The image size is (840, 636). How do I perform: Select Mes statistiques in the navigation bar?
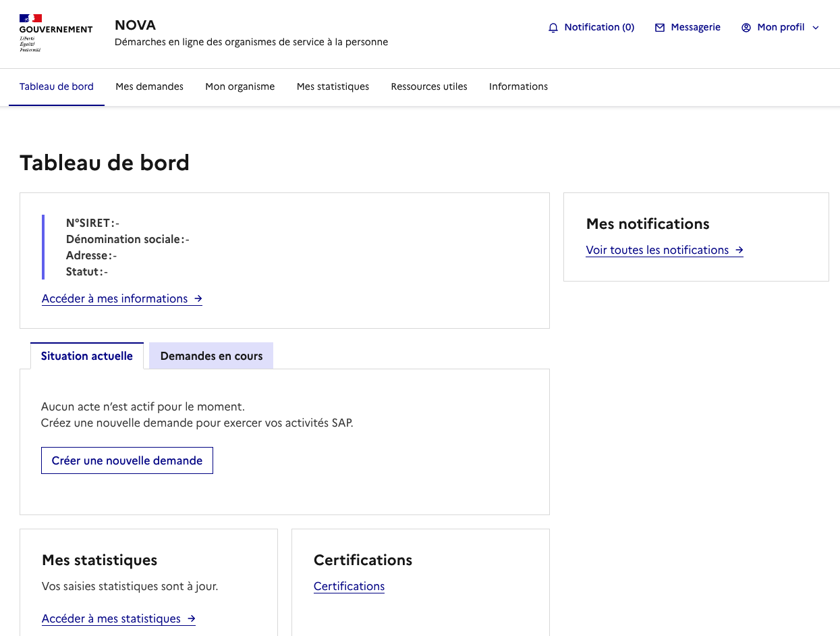tap(333, 86)
